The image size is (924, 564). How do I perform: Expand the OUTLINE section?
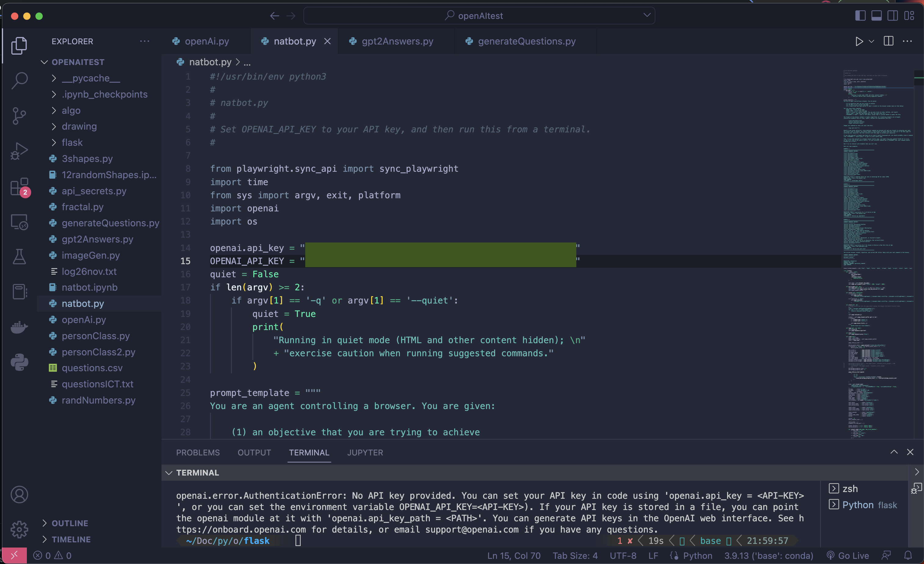pos(100,523)
